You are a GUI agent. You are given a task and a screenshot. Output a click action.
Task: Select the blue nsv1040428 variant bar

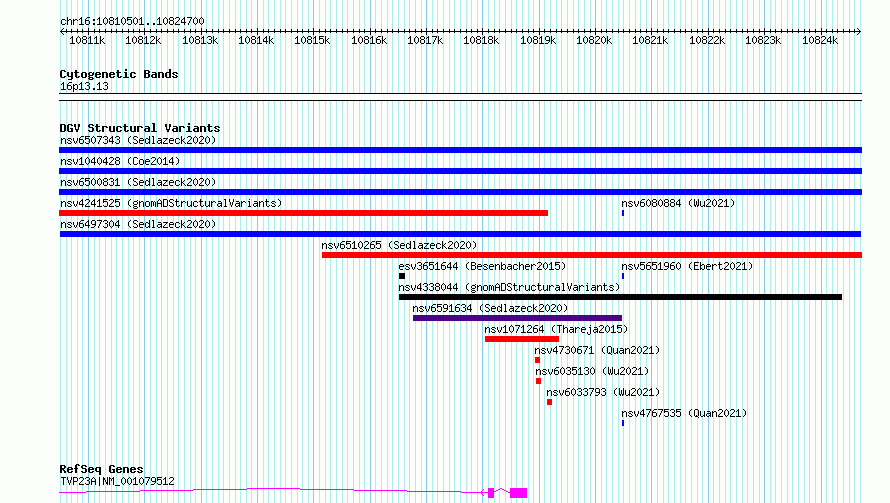point(460,171)
